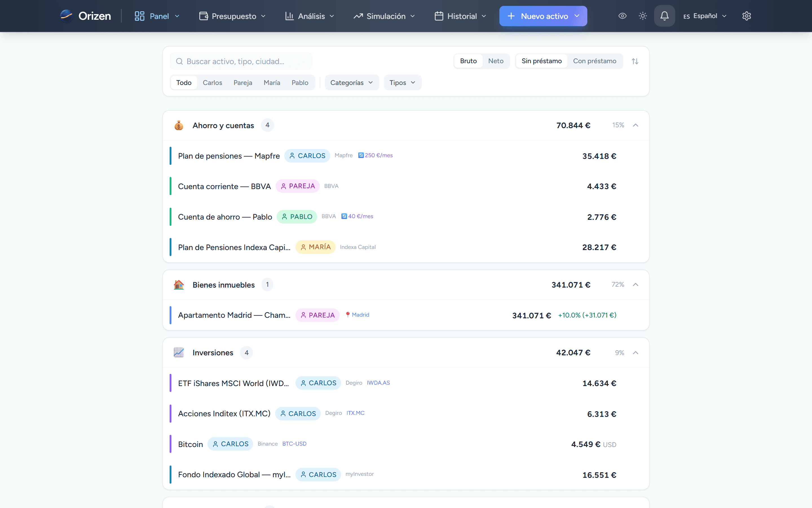Open Fondo Indexado Global row

[x=406, y=474]
